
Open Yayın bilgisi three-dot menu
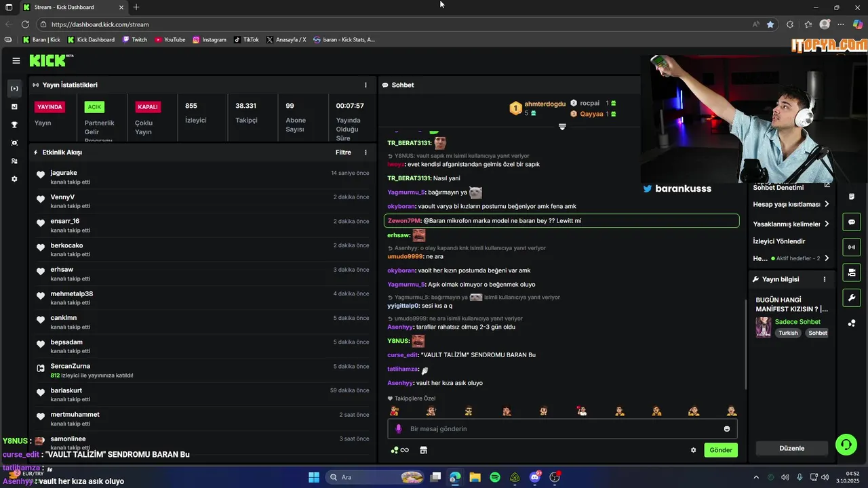[x=825, y=279]
